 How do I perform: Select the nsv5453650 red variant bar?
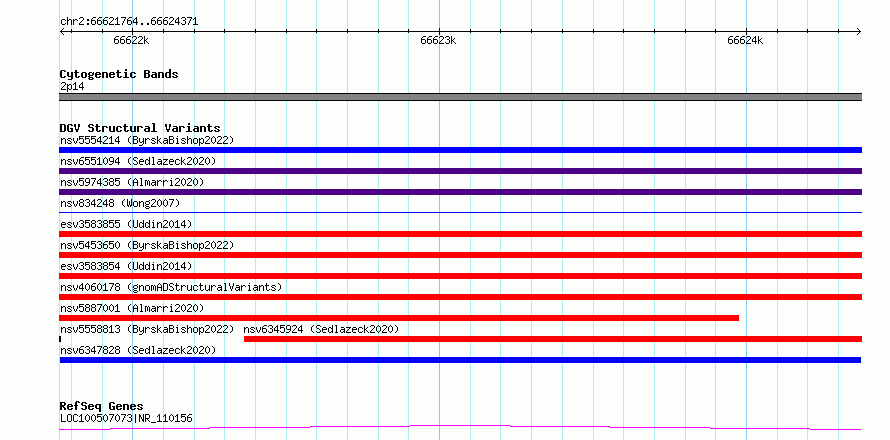tap(460, 255)
